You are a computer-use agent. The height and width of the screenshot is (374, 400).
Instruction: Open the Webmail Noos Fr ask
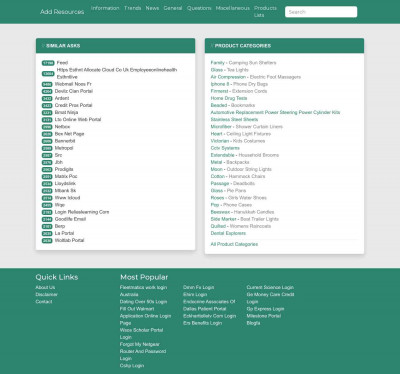73,84
